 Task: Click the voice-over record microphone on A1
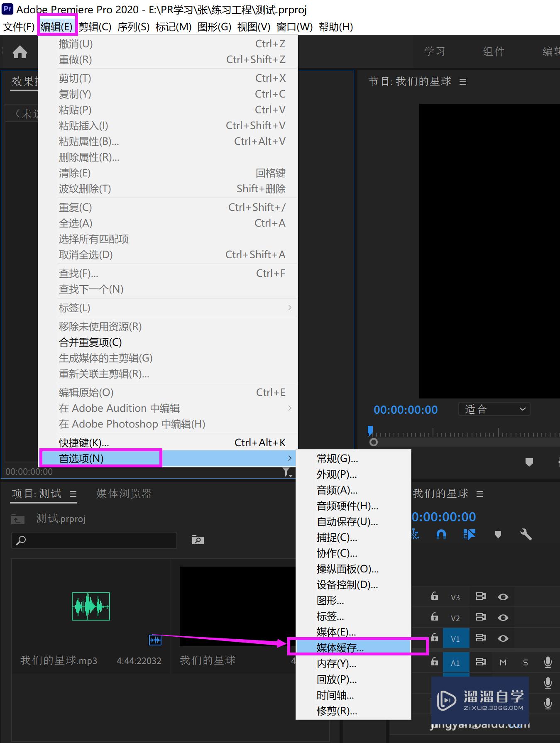pyautogui.click(x=548, y=662)
